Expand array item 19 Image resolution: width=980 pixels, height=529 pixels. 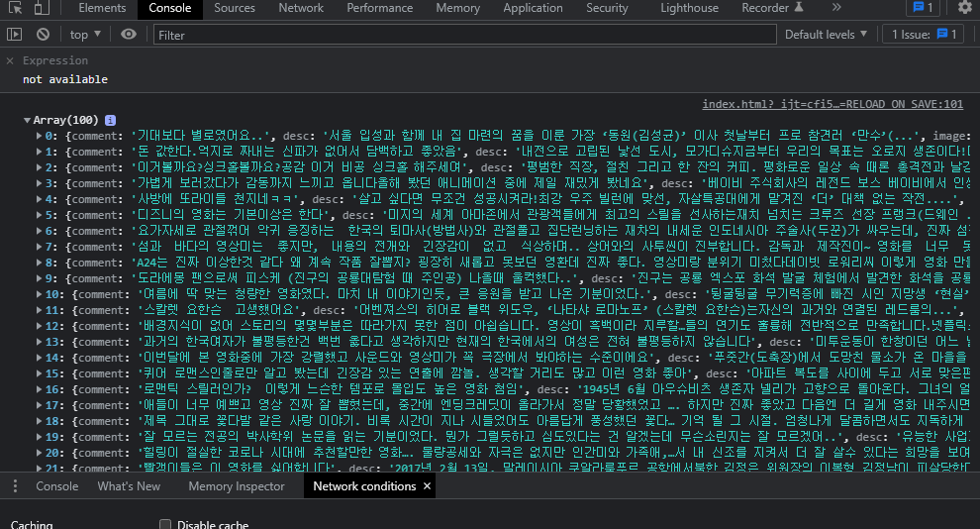(39, 437)
